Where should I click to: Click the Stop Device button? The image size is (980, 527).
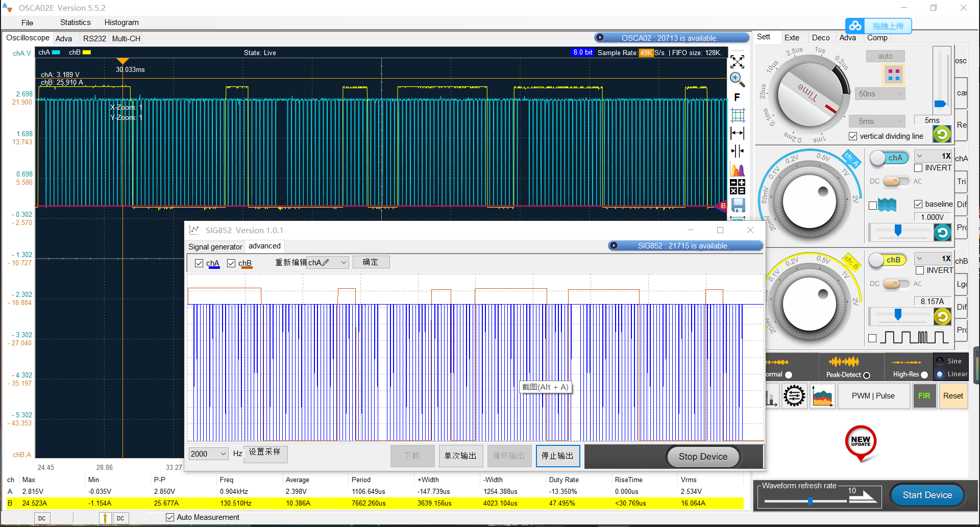[x=703, y=457]
